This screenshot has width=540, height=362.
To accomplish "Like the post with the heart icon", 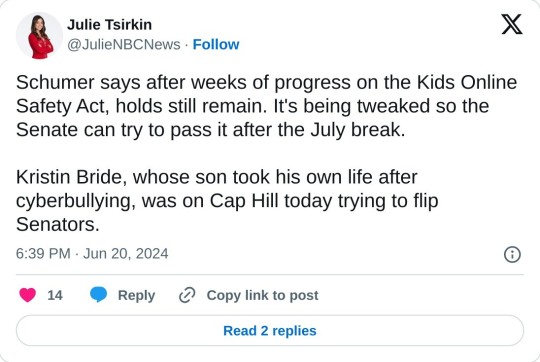I will point(28,295).
